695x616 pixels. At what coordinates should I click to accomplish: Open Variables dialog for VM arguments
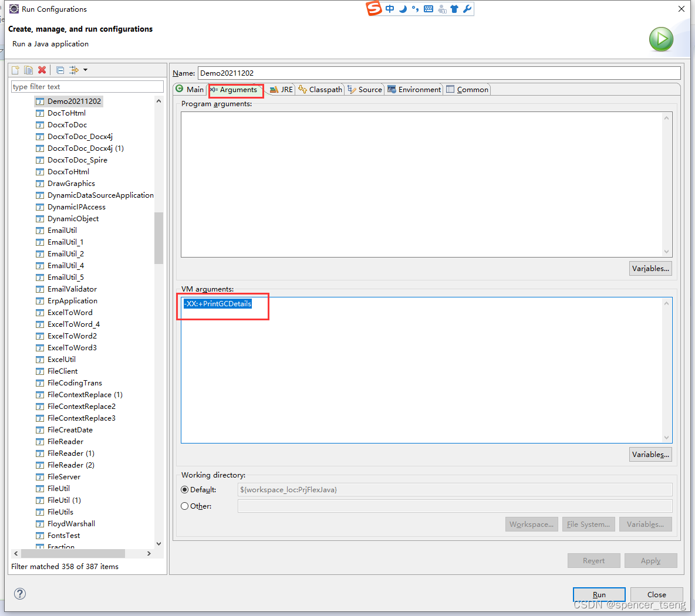(650, 454)
